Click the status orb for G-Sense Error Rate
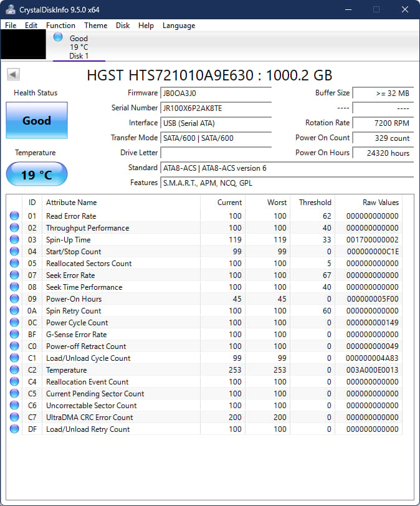The height and width of the screenshot is (506, 420). (x=14, y=334)
